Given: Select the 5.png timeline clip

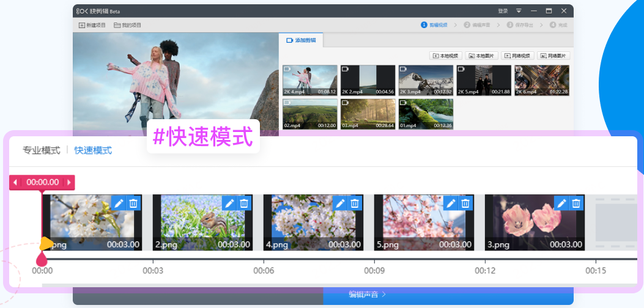Looking at the screenshot, I should click(x=424, y=222).
